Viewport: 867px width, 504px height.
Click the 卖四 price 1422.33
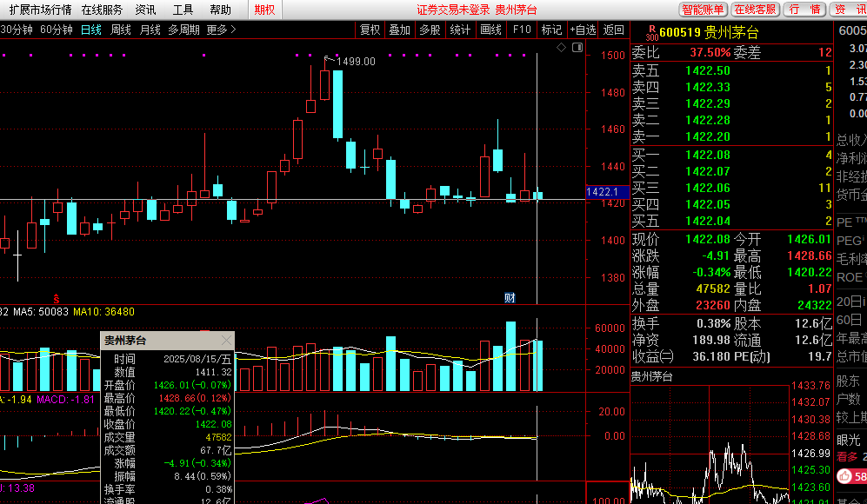708,87
